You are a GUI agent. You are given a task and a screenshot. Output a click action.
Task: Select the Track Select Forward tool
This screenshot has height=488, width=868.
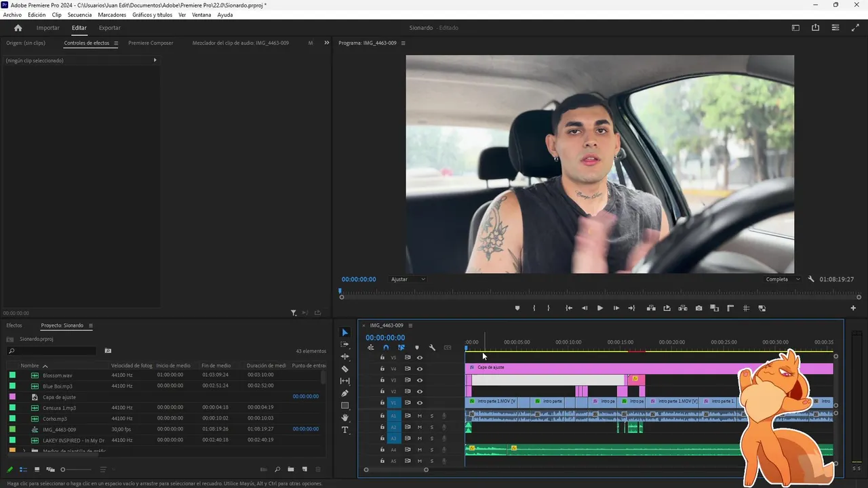[x=344, y=344]
